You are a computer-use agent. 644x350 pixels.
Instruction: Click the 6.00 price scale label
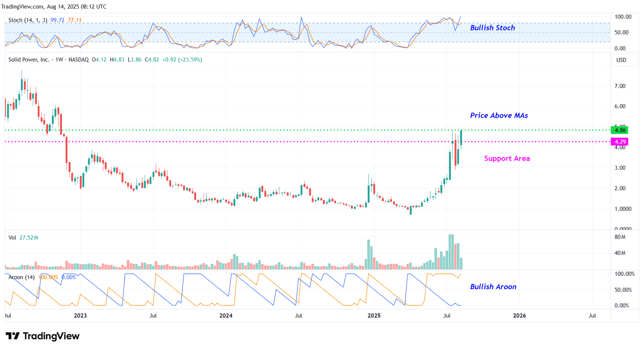[620, 106]
